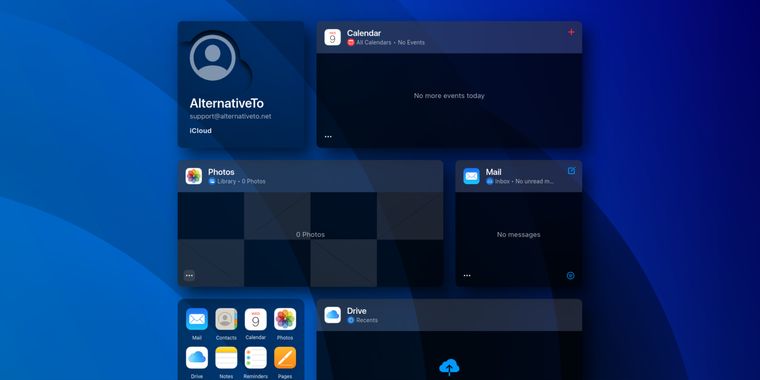Click the profile avatar picture
Image resolution: width=760 pixels, height=380 pixels.
click(x=212, y=58)
